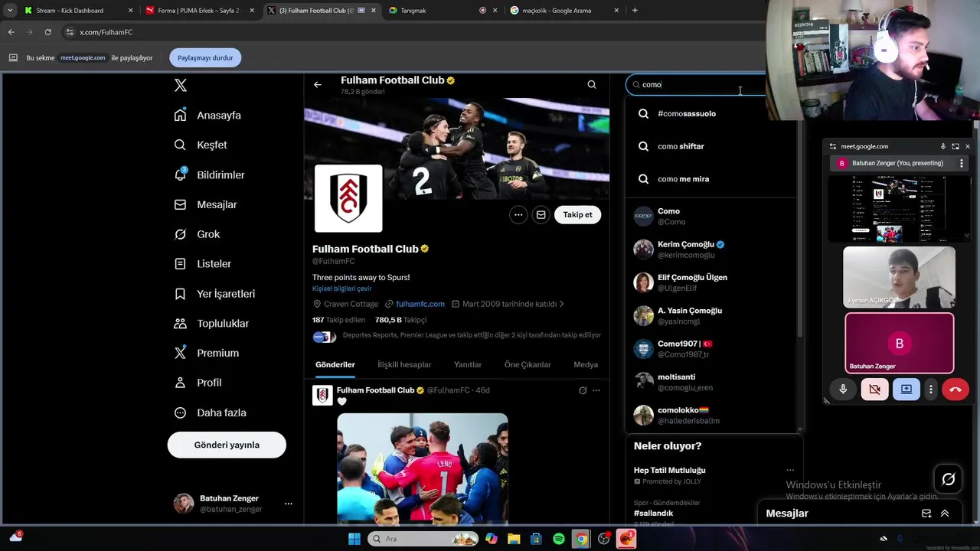Open account options next to Batuhan Zenger
The image size is (980, 551).
[x=289, y=504]
